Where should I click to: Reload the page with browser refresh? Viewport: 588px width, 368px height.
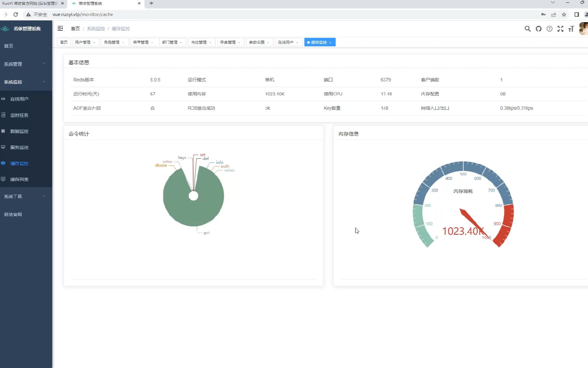coord(16,14)
